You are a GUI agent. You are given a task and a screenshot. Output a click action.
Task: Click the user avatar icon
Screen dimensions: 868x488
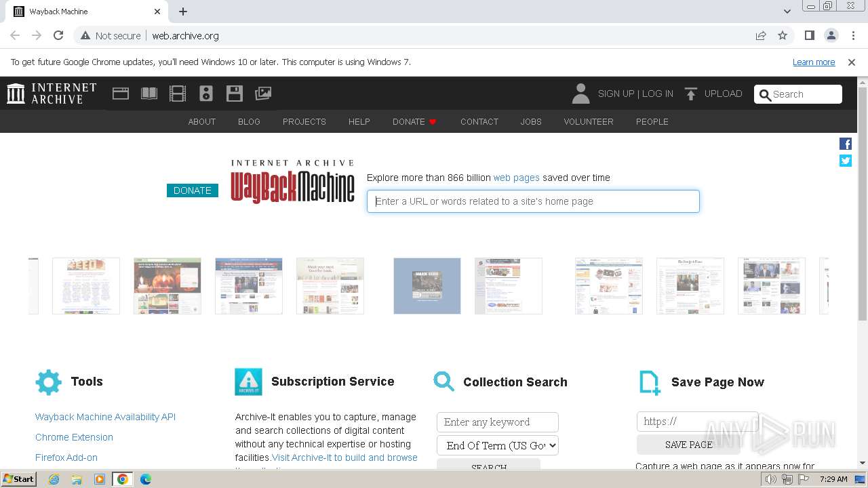[580, 94]
